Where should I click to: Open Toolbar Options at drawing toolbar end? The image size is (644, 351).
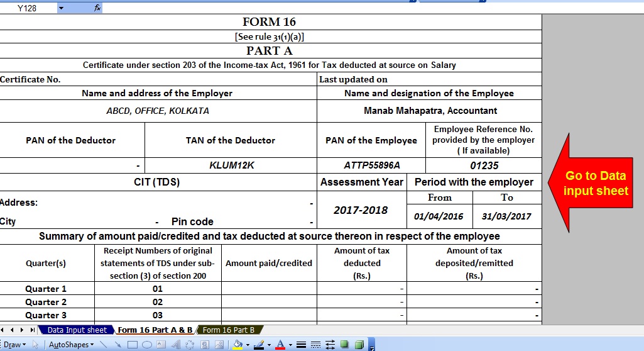371,345
